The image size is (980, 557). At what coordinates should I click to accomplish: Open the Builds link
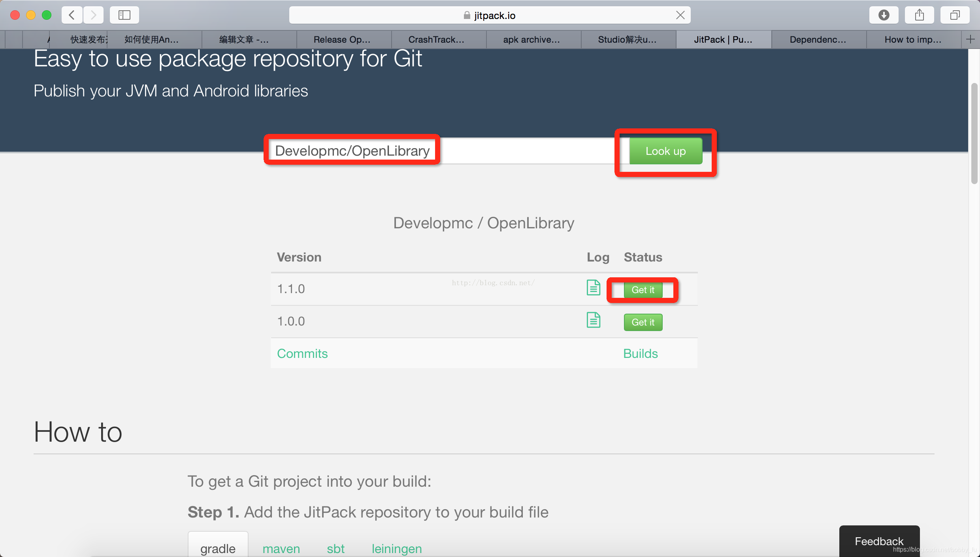640,353
